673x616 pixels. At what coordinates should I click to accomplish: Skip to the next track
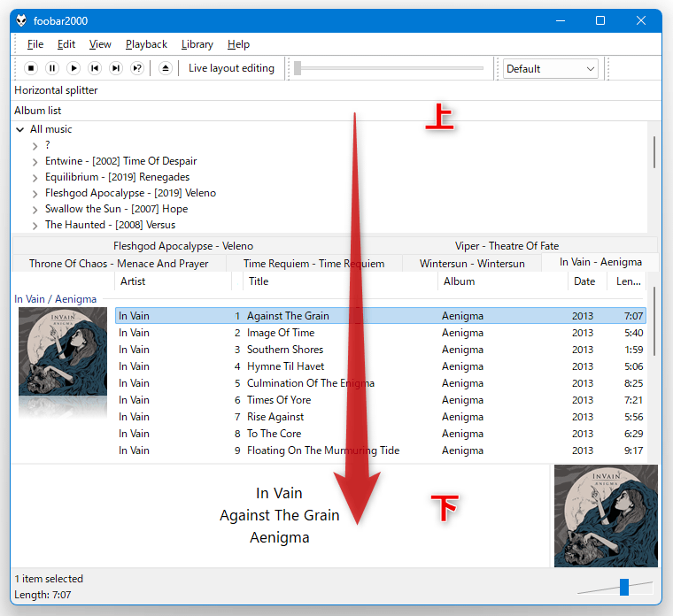[116, 68]
